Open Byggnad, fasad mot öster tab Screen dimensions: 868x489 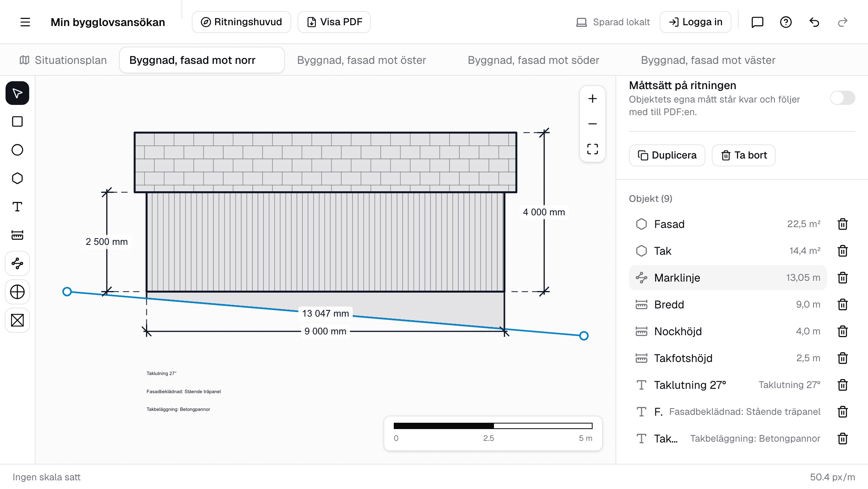click(x=361, y=60)
